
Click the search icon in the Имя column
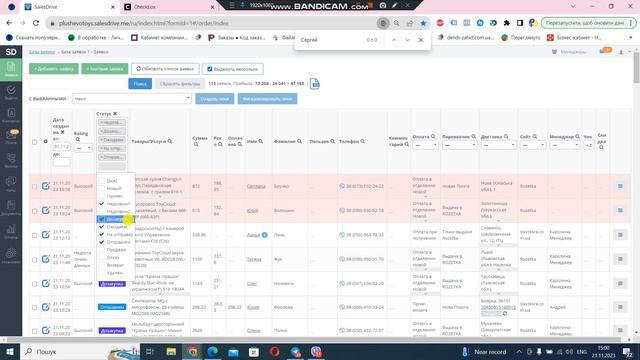[x=260, y=141]
